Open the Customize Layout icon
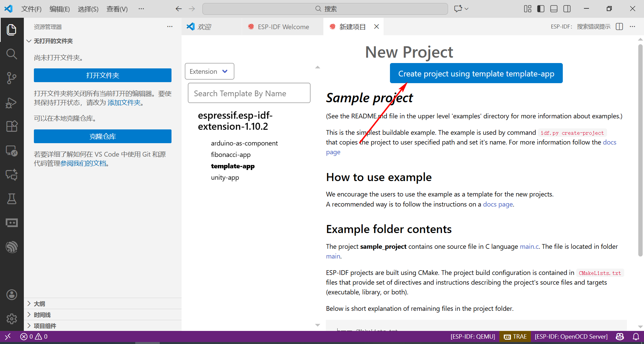This screenshot has height=344, width=644. tap(528, 9)
